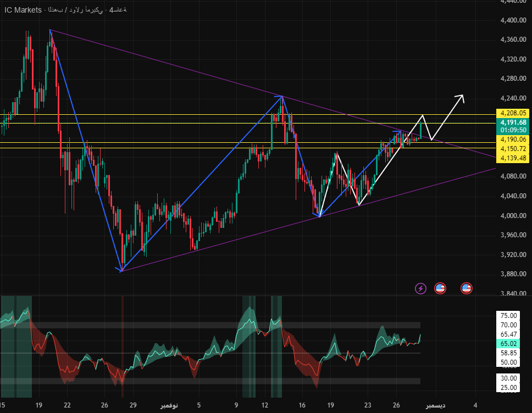Select the yellow 4,208.05 price label
The height and width of the screenshot is (413, 532).
513,113
